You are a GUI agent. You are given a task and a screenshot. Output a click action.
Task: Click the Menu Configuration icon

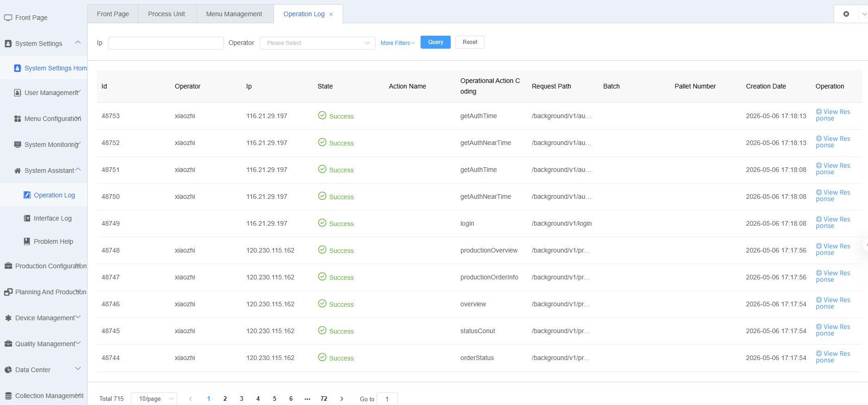18,119
